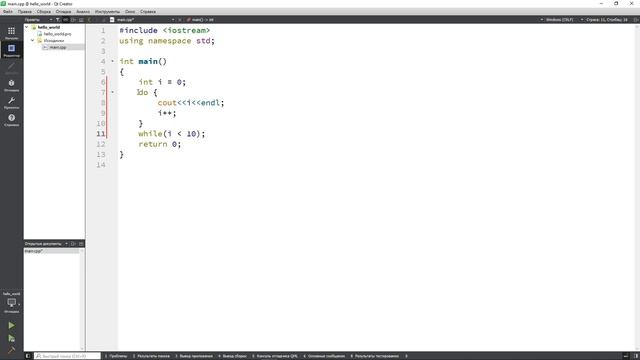The width and height of the screenshot is (640, 360).
Task: Open the Debug (Отладка) menu
Action: click(x=63, y=11)
